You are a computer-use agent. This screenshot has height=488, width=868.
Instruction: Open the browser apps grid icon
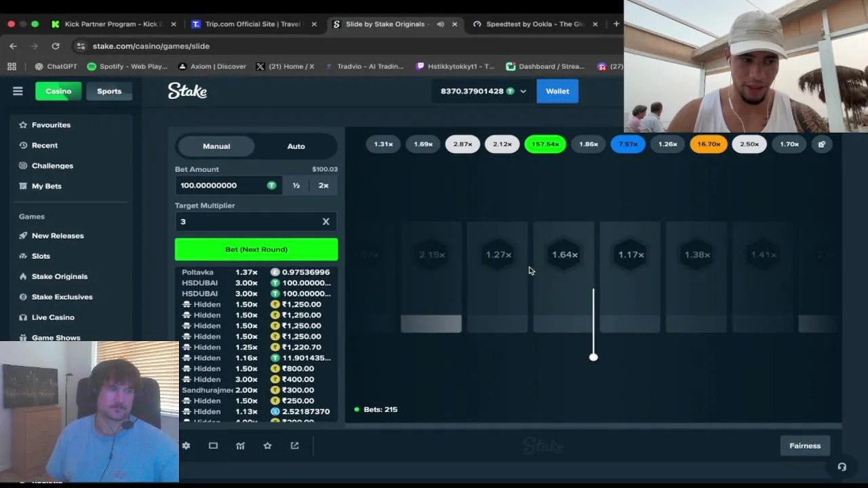point(12,66)
